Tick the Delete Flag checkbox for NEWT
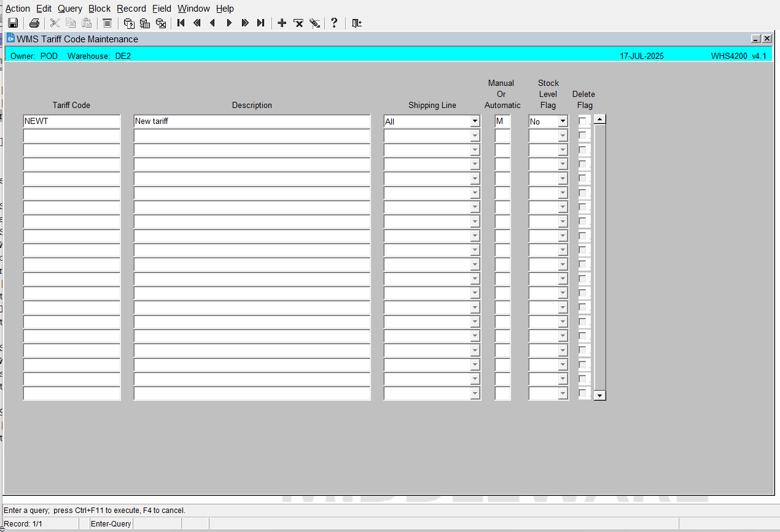The image size is (780, 532). [583, 121]
